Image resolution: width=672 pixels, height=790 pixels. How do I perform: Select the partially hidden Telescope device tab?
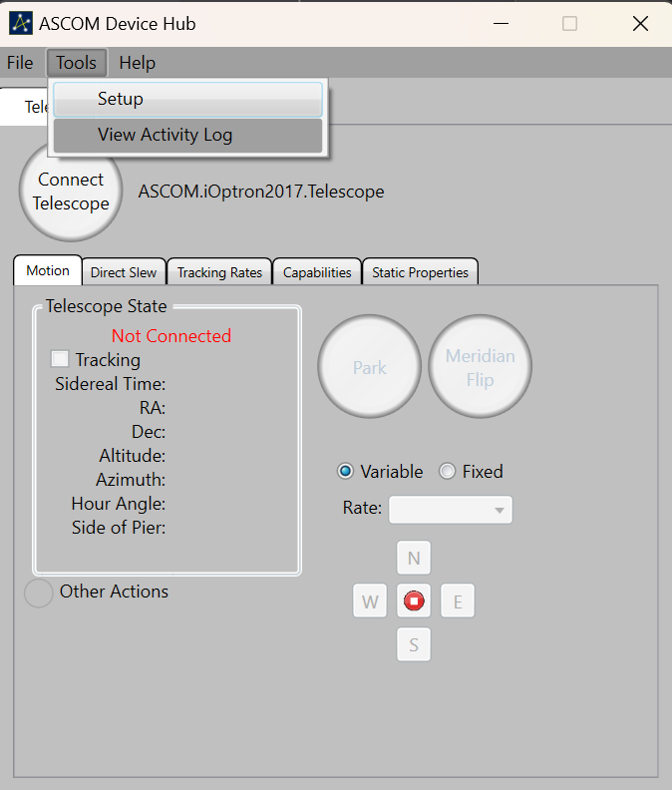25,107
